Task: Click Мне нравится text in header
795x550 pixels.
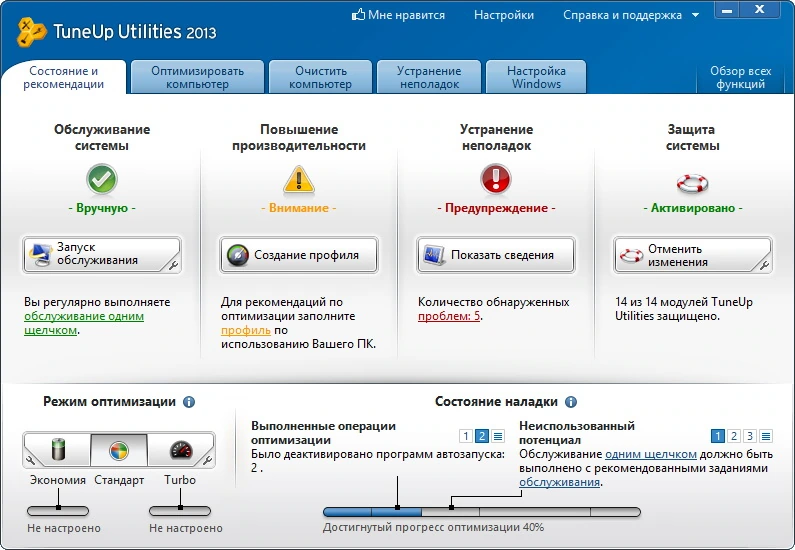Action: click(x=407, y=15)
